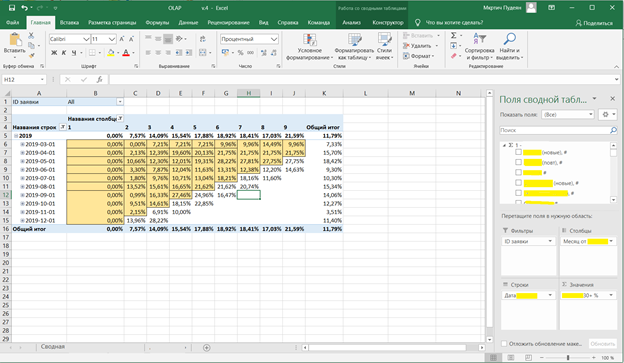Switch to the Вставка ribbon tab
This screenshot has width=624, height=363.
[x=69, y=23]
